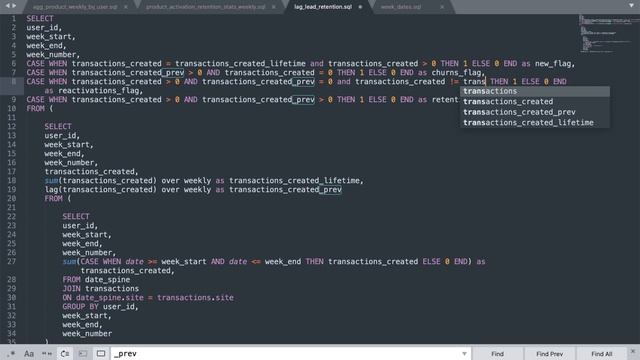Click 'transactions.site' on line 30

tap(196, 298)
